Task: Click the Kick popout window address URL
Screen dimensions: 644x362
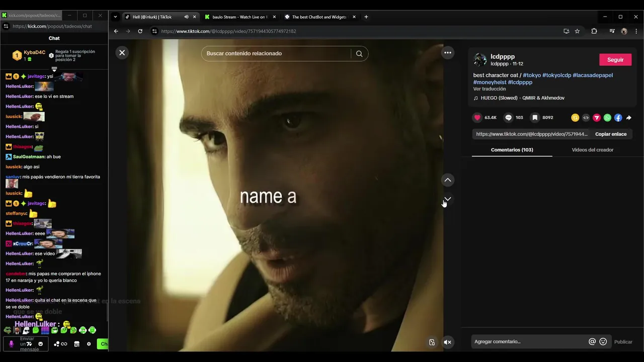Action: coord(52,26)
